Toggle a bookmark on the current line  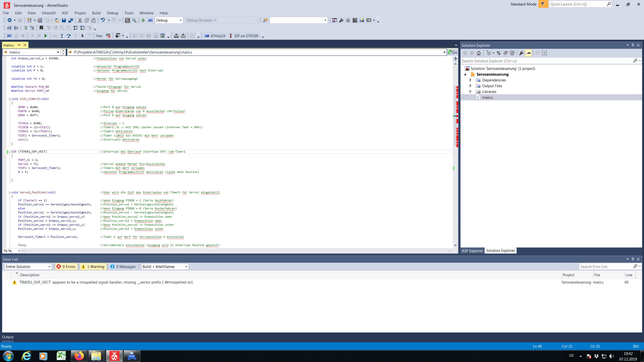click(41, 28)
